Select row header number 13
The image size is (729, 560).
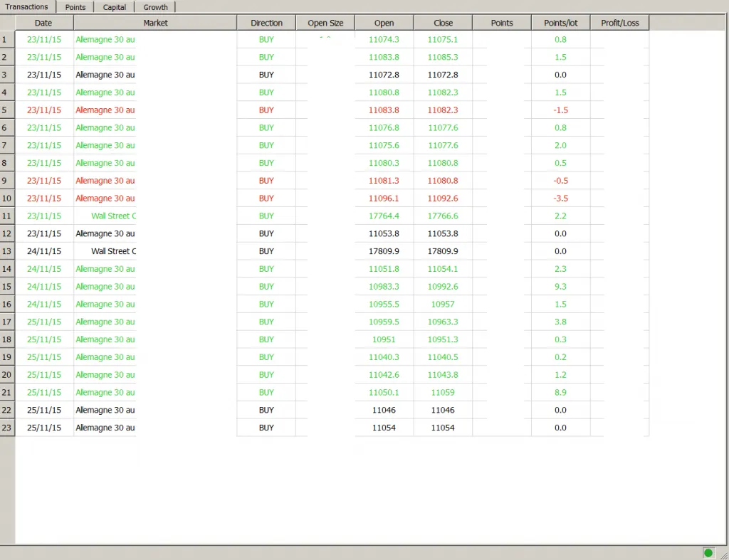click(7, 251)
